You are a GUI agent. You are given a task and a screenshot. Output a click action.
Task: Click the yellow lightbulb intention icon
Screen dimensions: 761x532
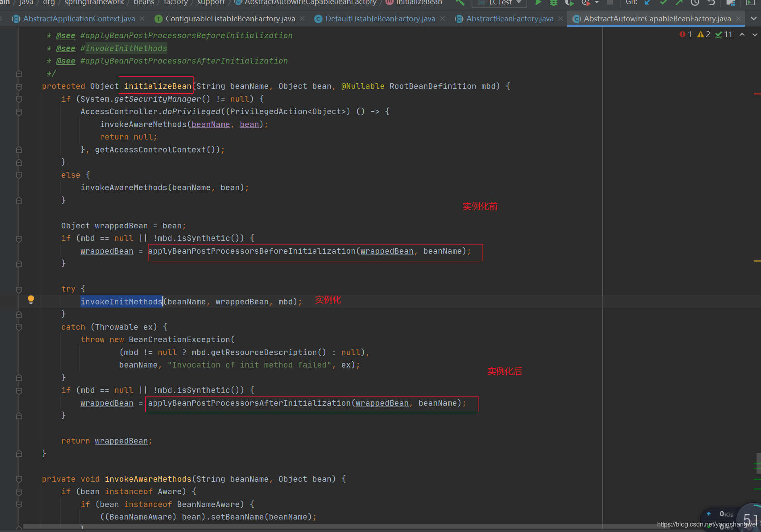tap(31, 300)
